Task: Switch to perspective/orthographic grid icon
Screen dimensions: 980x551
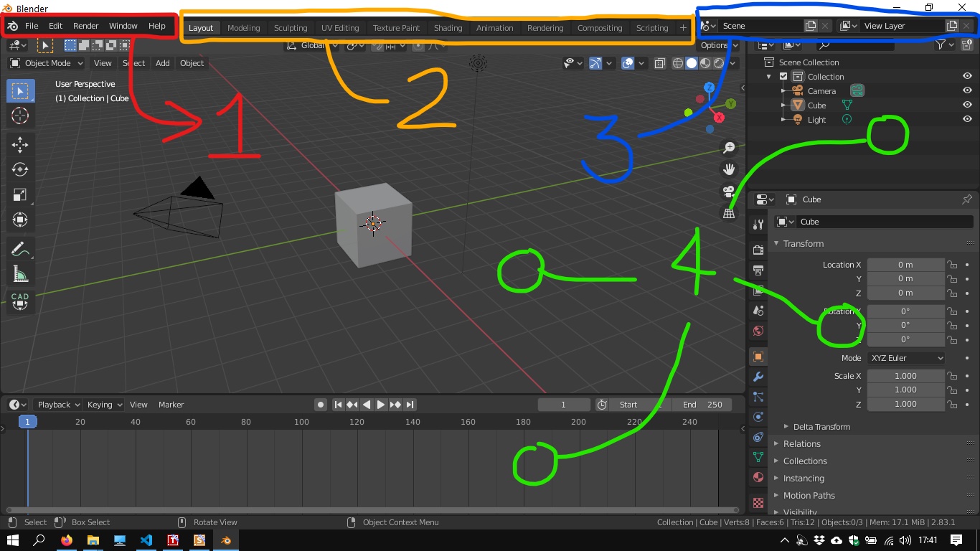Action: pos(729,213)
